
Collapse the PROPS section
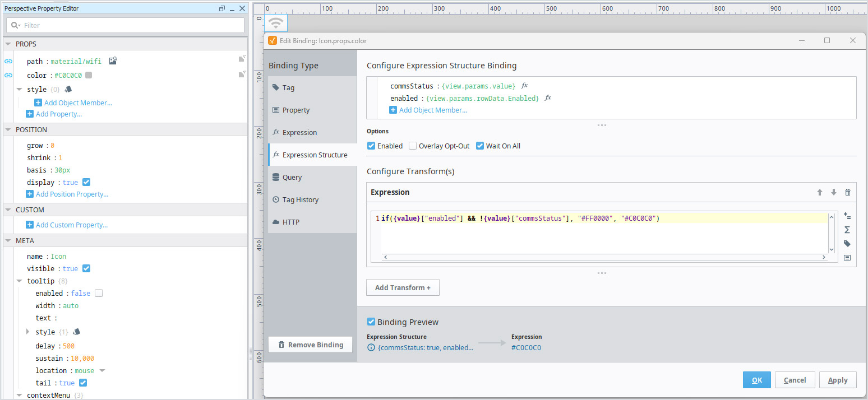point(8,44)
